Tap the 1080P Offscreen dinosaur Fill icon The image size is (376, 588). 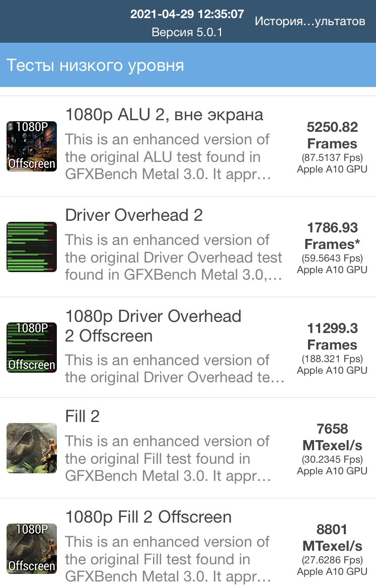32,549
